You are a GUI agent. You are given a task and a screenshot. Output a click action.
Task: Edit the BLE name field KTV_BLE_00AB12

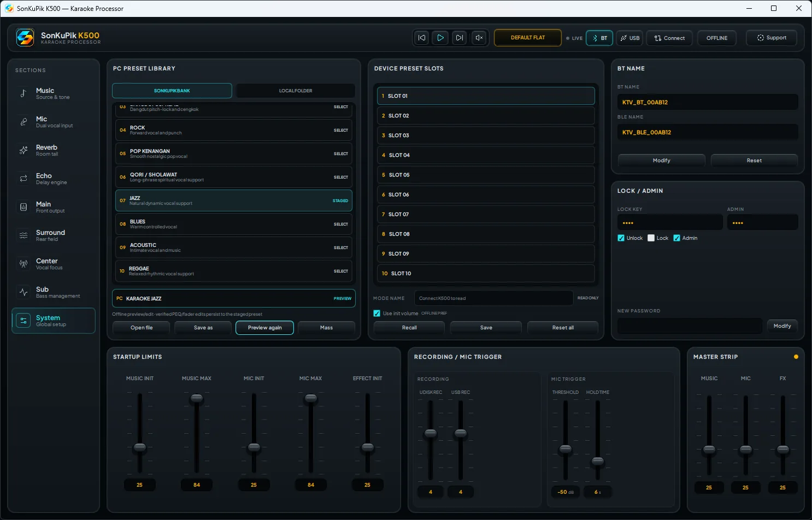point(708,132)
